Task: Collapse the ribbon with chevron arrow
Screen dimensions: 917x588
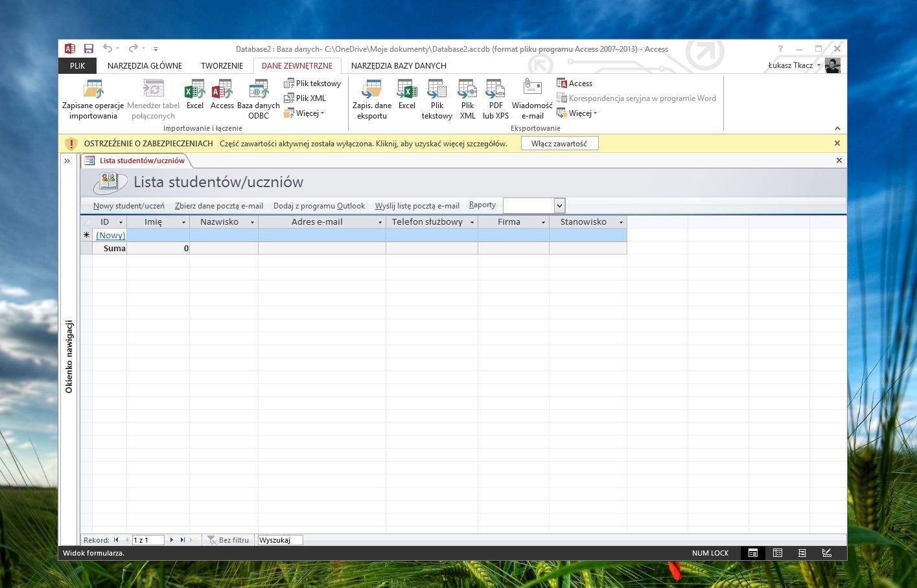Action: click(x=837, y=128)
